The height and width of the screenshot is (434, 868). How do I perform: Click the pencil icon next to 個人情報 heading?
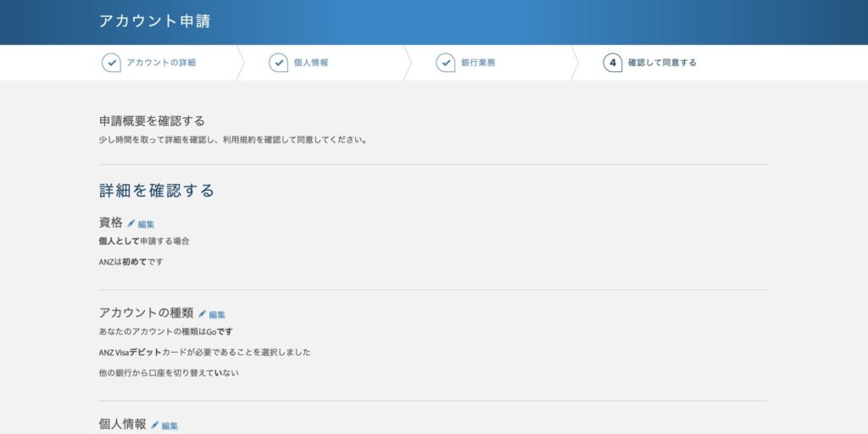pyautogui.click(x=155, y=425)
